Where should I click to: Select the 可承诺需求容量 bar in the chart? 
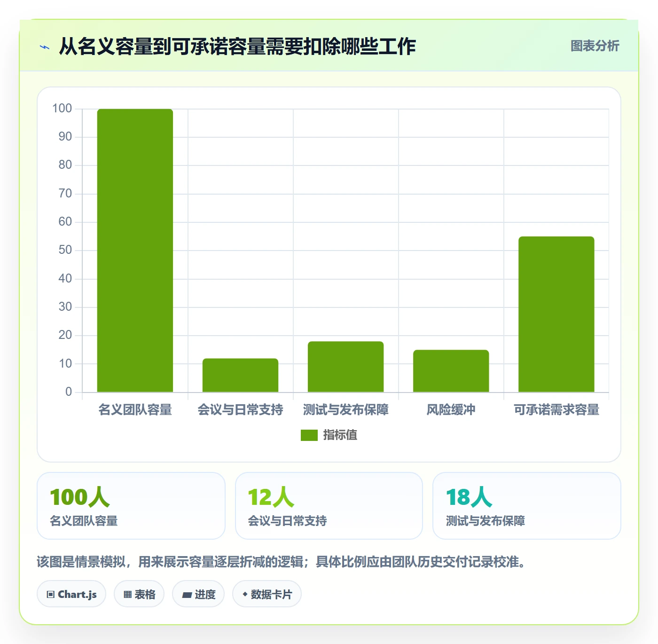tap(556, 314)
